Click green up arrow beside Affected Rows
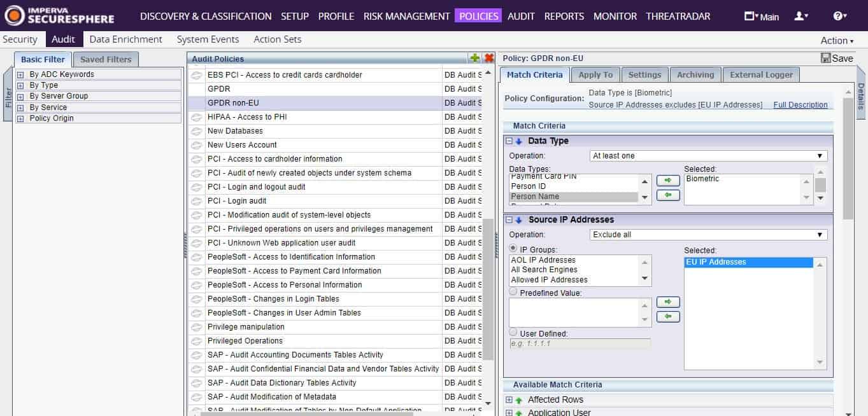The height and width of the screenshot is (416, 868). (519, 400)
